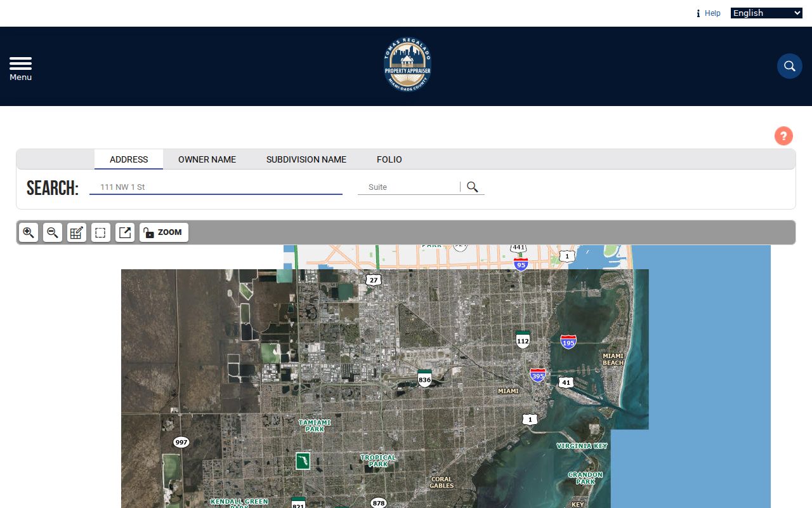The height and width of the screenshot is (508, 812).
Task: Toggle the Zoom lock button
Action: [x=164, y=232]
